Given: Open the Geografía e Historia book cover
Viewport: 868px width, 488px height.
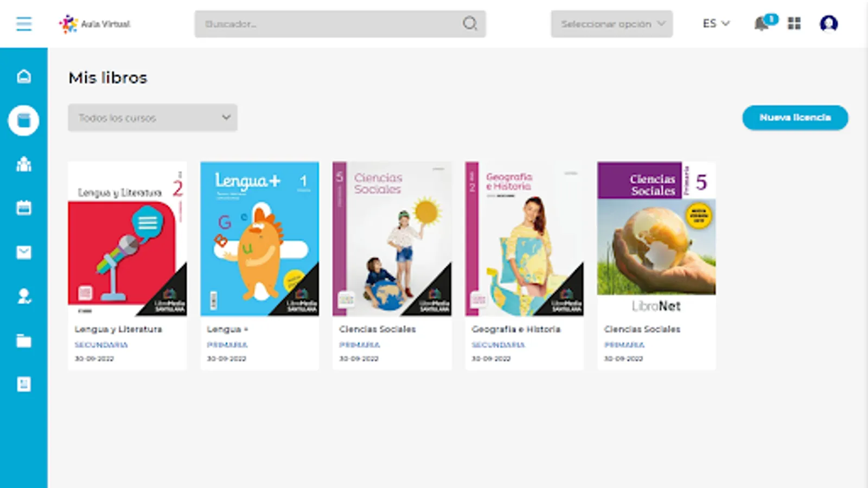Looking at the screenshot, I should point(524,239).
